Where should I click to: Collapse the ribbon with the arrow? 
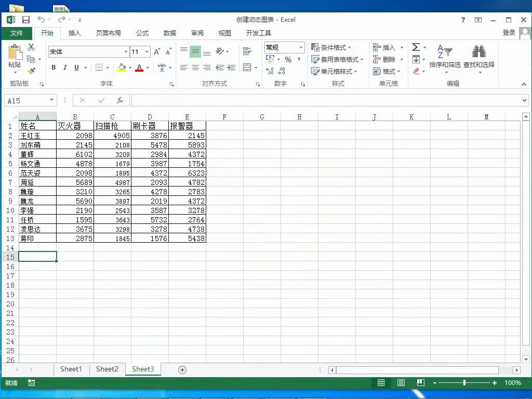tap(524, 84)
